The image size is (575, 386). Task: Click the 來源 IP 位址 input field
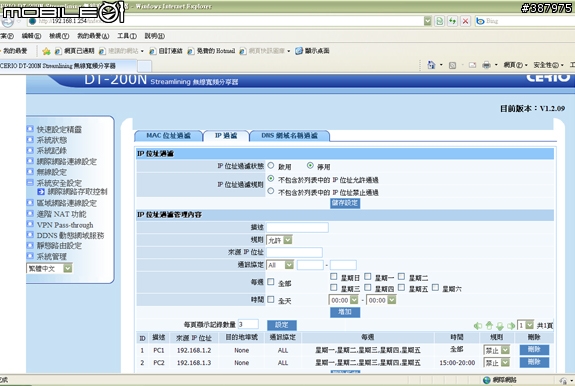point(294,252)
